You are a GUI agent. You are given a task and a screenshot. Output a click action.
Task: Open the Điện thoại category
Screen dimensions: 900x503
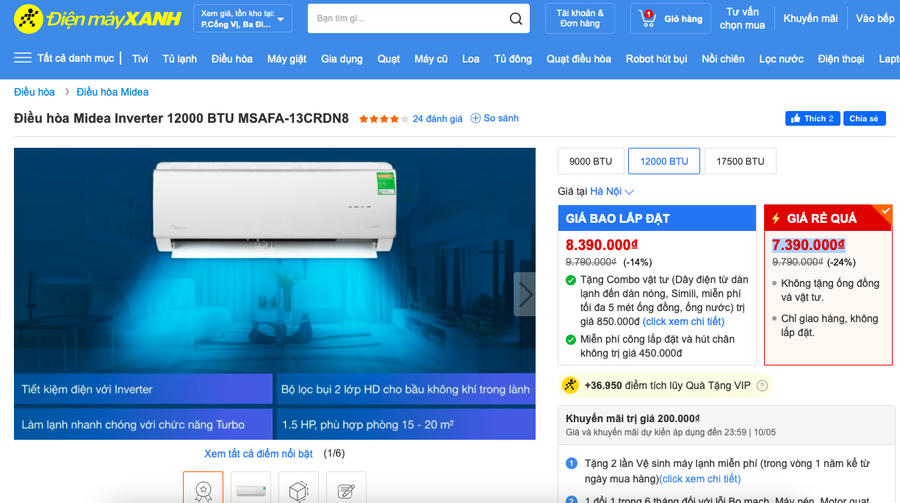[841, 59]
